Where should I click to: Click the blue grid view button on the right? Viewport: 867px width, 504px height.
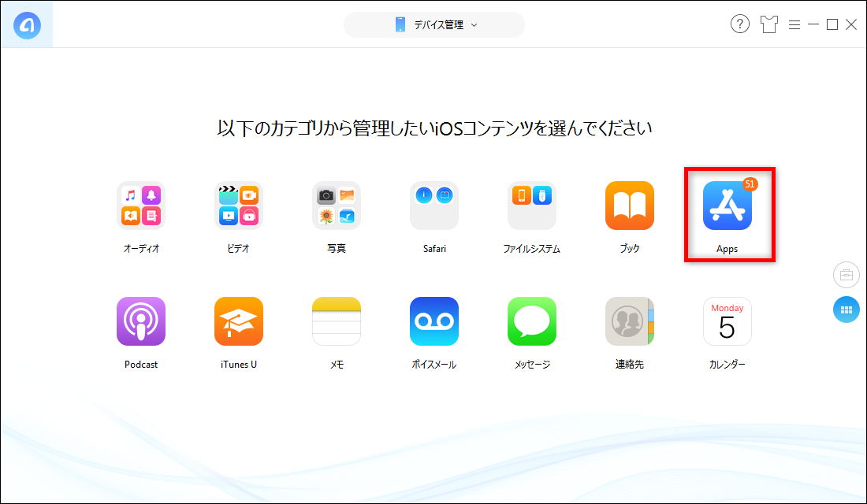pyautogui.click(x=846, y=309)
